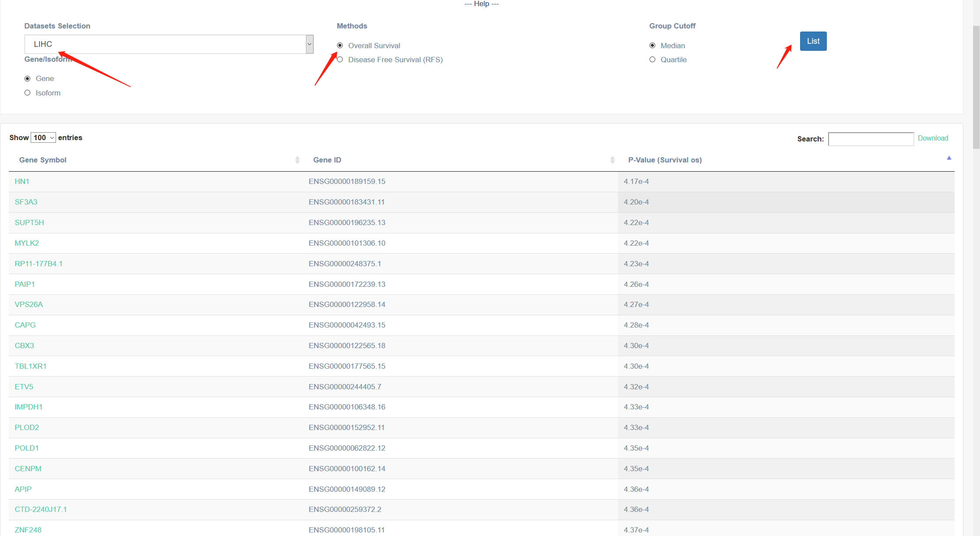This screenshot has height=536, width=980.
Task: Click Gene ID ENSG00000189159.15 cell
Action: tap(460, 181)
